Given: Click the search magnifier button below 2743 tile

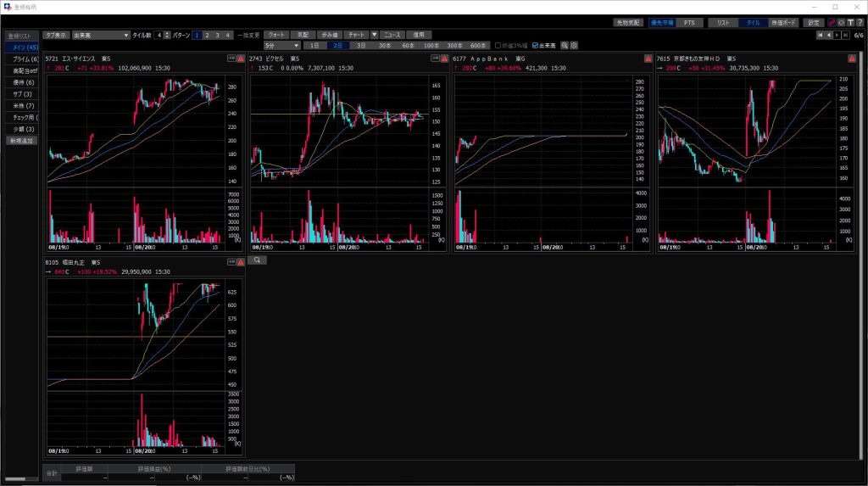Looking at the screenshot, I should (258, 261).
